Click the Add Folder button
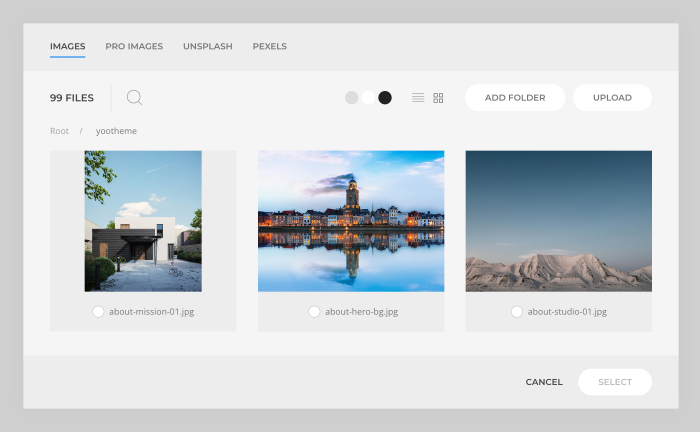 click(515, 98)
